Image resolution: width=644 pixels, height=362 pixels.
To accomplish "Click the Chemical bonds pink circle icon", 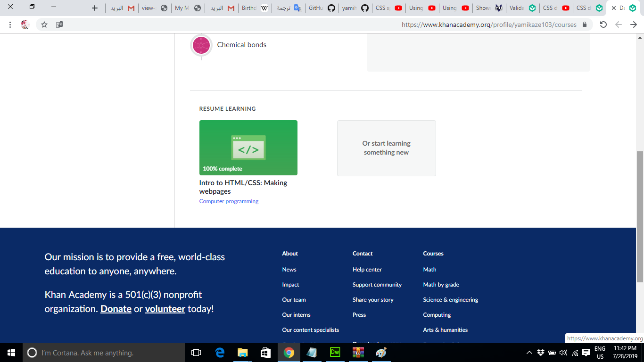I will (x=201, y=45).
